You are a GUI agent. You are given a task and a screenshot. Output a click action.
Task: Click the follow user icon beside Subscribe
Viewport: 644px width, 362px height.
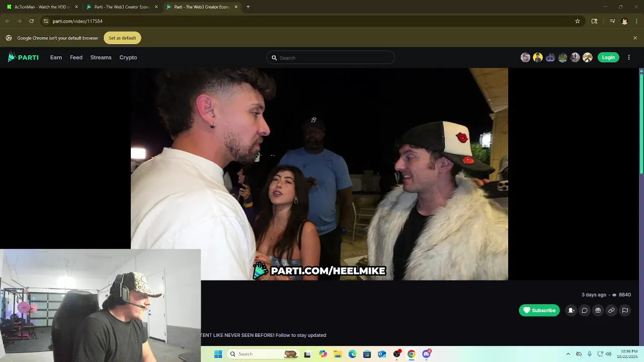click(571, 310)
